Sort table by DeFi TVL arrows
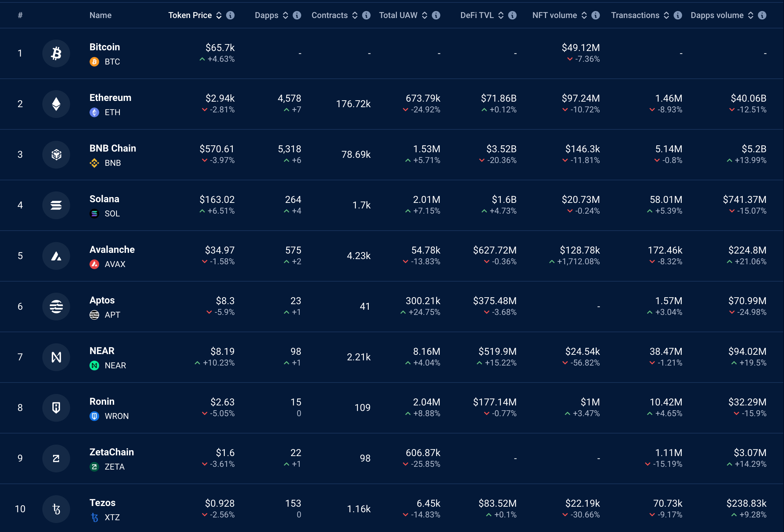This screenshot has height=532, width=784. pyautogui.click(x=501, y=15)
